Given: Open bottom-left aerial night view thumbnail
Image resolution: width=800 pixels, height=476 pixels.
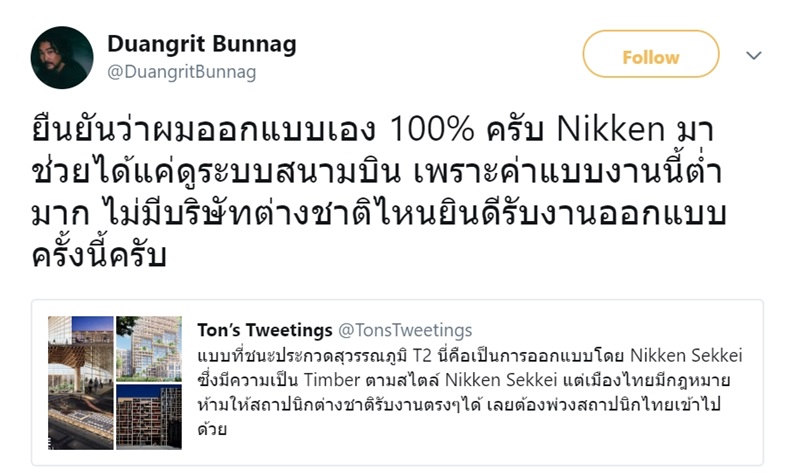Looking at the screenshot, I should point(80,416).
